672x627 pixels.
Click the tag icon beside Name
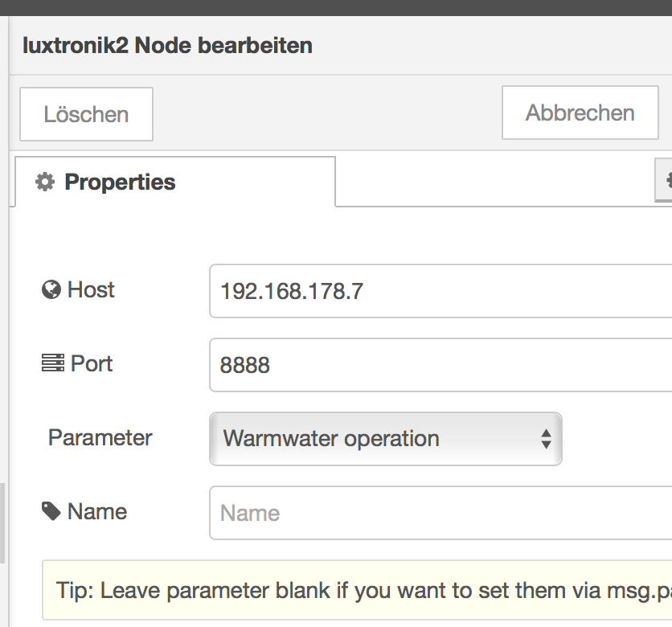(x=51, y=511)
